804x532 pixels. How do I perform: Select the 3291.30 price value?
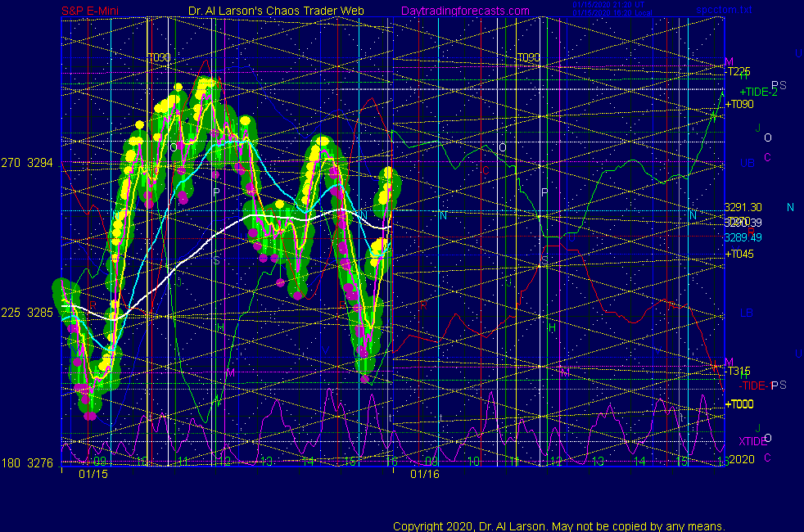click(x=743, y=207)
